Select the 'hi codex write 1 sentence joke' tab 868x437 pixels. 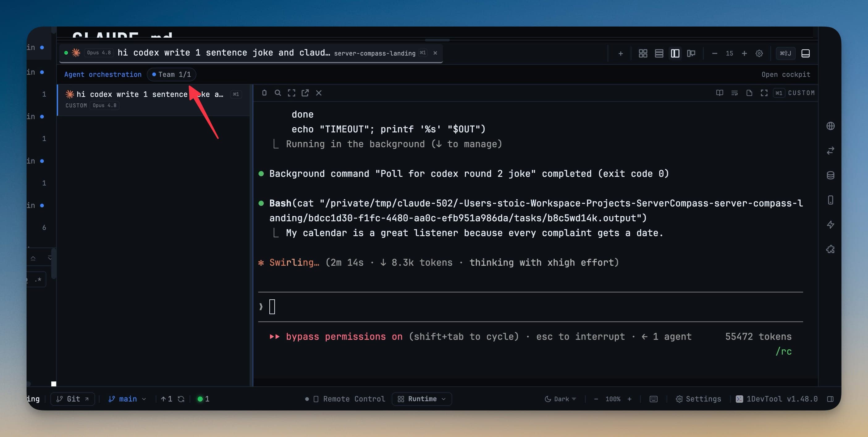click(251, 53)
